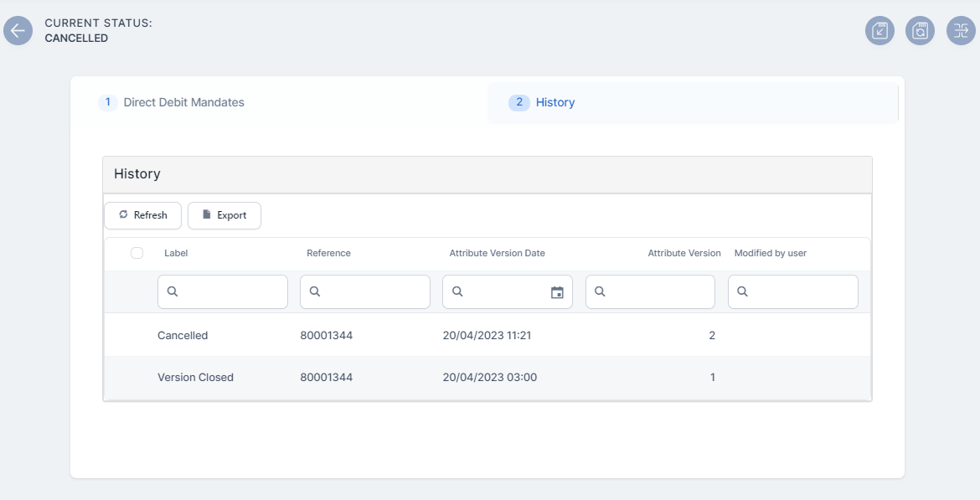The height and width of the screenshot is (500, 980).
Task: Click search icon in Reference filter
Action: pyautogui.click(x=315, y=292)
